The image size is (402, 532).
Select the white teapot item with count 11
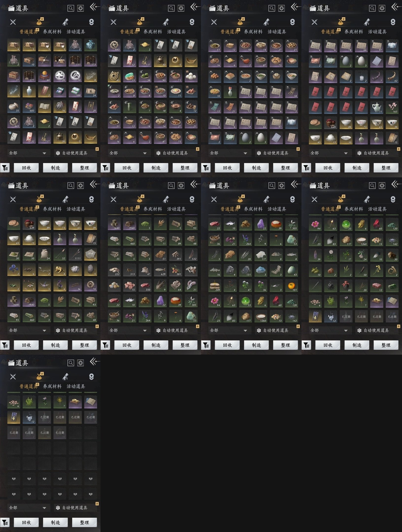coord(377,107)
